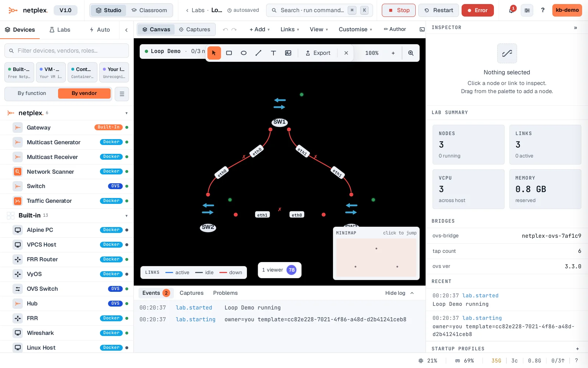Switch to the Captures canvas tab
588x368 pixels.
click(x=194, y=29)
